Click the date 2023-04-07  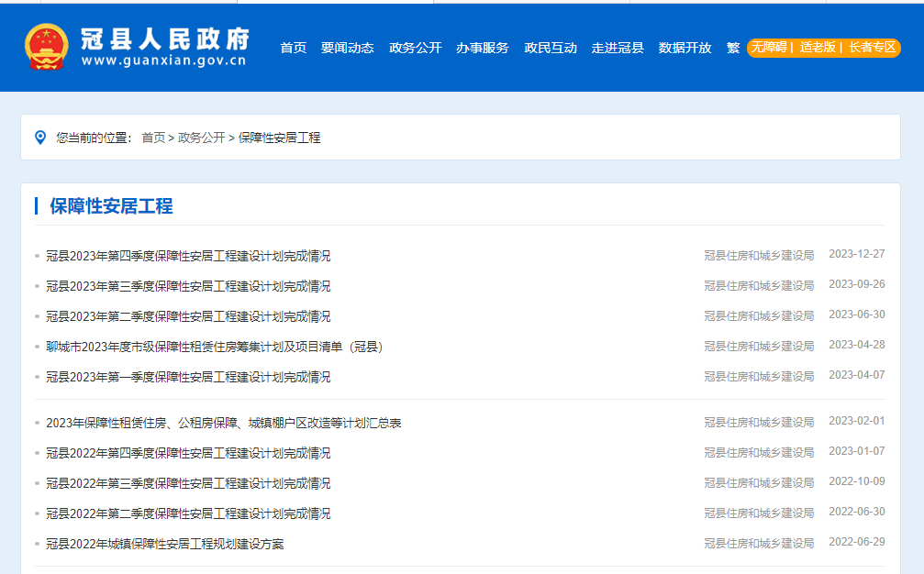[857, 375]
